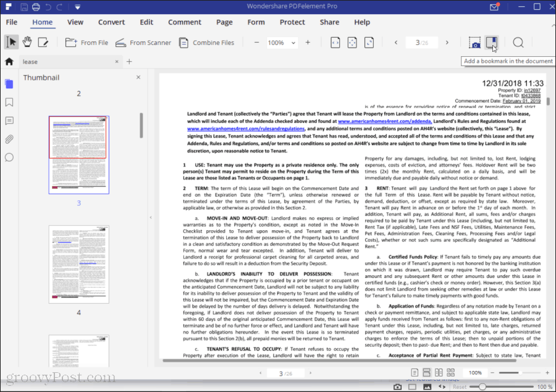
Task: Open the Bookmarks panel in sidebar
Action: tap(8, 102)
